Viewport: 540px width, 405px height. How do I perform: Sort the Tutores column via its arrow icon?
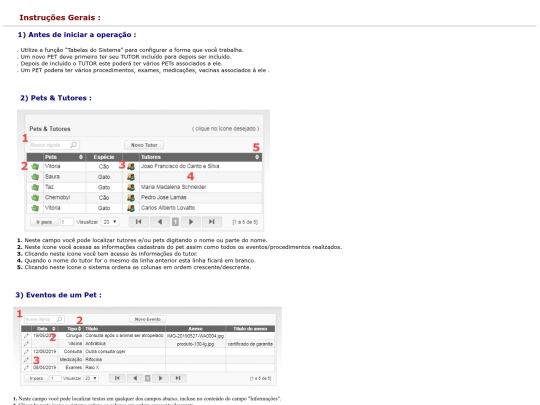coord(257,157)
